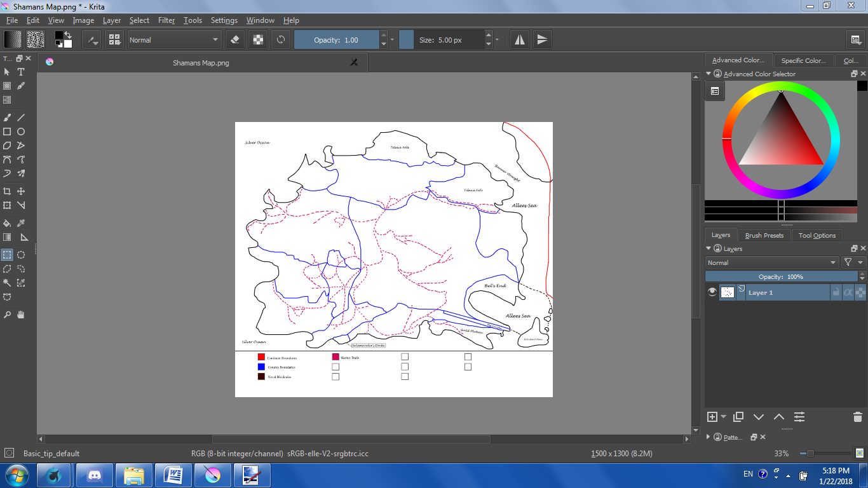Duplicate the layer with the copy icon

738,417
